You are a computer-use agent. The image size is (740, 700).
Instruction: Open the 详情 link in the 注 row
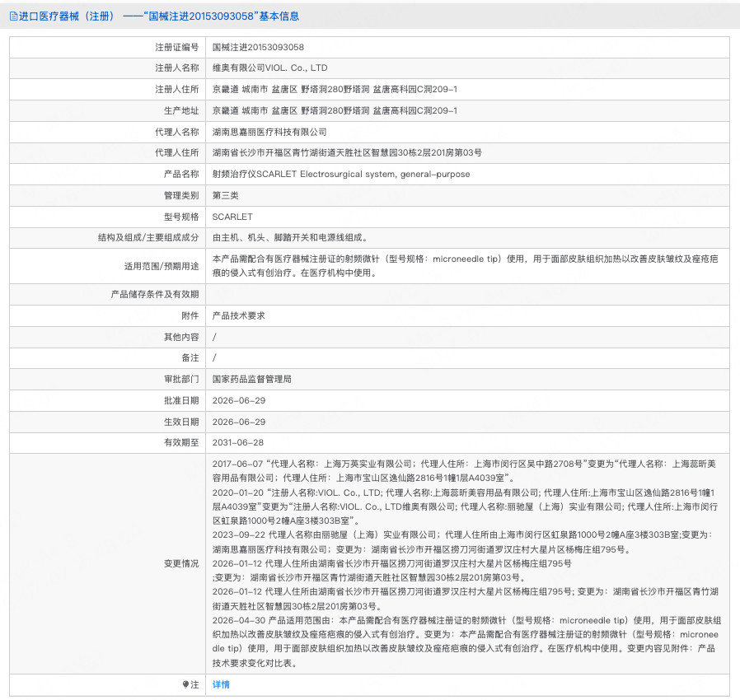pos(220,684)
